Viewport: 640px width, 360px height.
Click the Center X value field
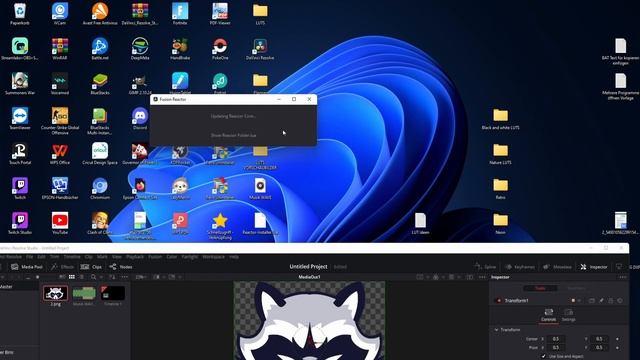point(556,339)
